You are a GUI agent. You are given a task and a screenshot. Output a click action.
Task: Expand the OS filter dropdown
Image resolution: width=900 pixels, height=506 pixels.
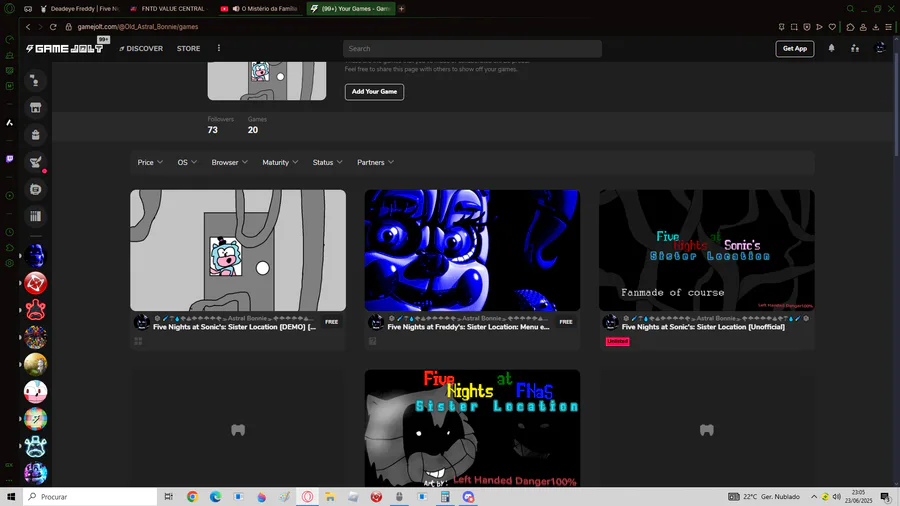pyautogui.click(x=187, y=162)
